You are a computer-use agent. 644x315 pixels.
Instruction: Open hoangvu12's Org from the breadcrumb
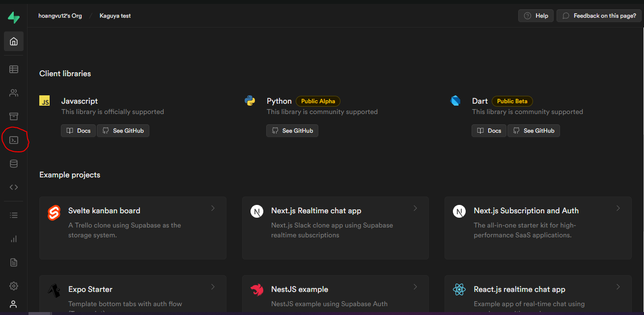[60, 15]
